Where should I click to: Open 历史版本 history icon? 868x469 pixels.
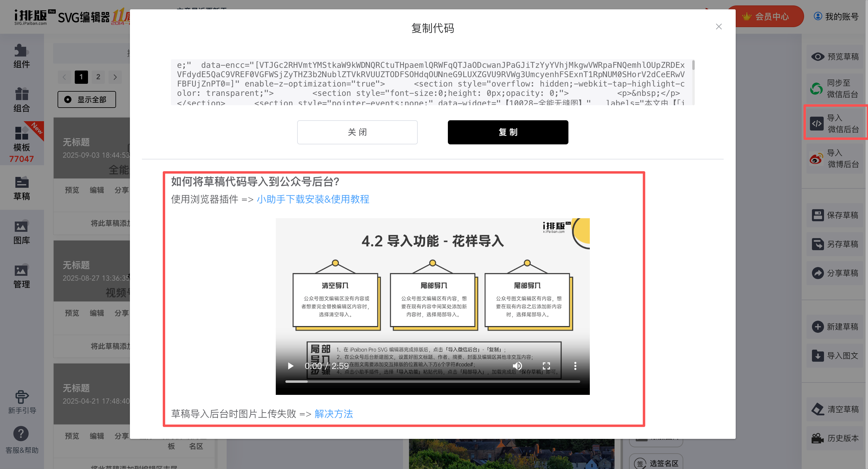point(817,438)
